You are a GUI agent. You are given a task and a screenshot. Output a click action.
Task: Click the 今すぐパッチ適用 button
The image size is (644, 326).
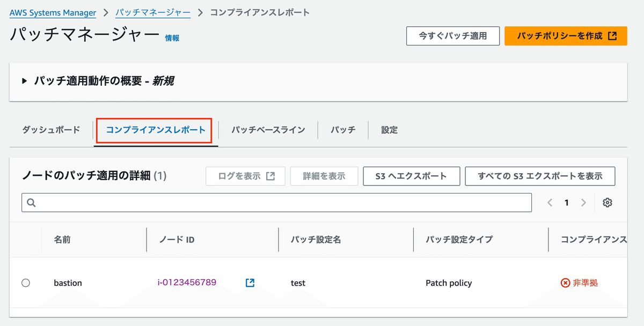453,36
